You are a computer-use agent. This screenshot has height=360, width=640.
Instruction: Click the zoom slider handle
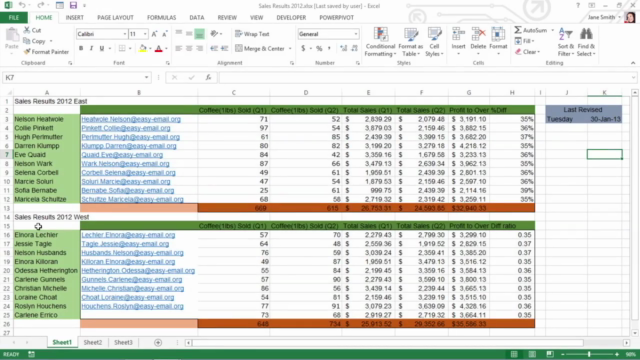[589, 354]
